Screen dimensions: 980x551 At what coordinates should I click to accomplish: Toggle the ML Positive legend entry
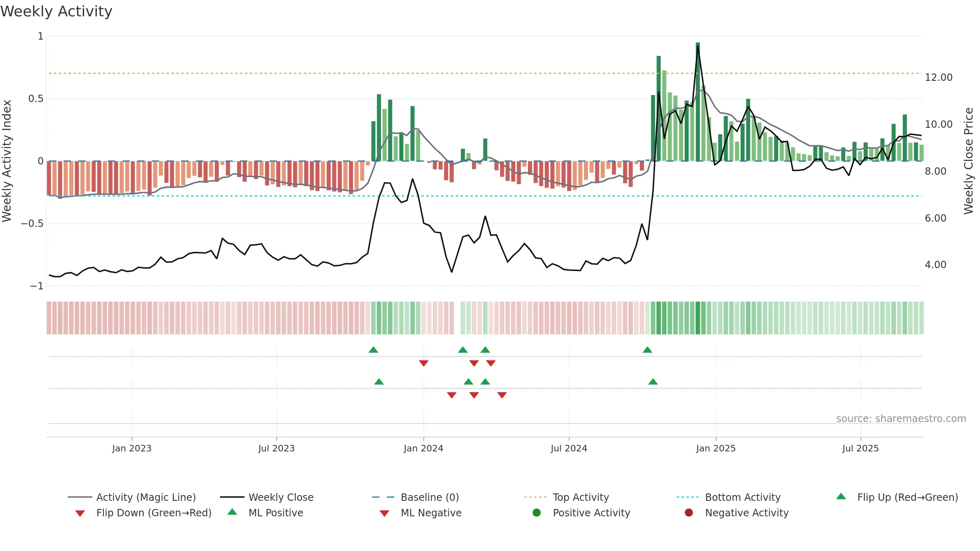(265, 513)
